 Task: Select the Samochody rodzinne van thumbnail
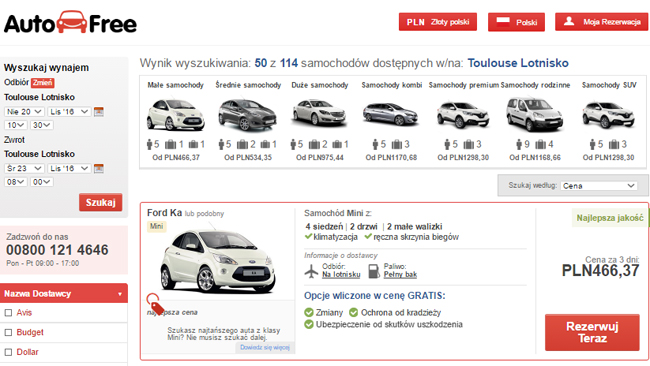535,114
